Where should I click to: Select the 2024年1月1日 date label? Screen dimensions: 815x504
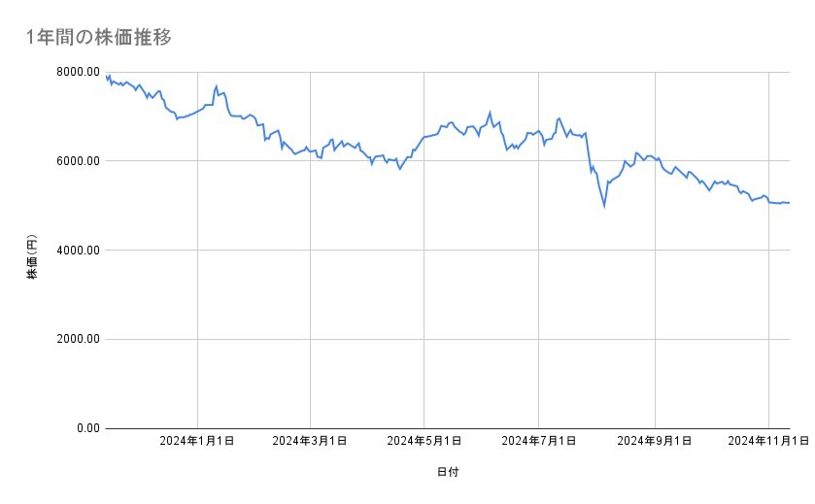click(197, 442)
